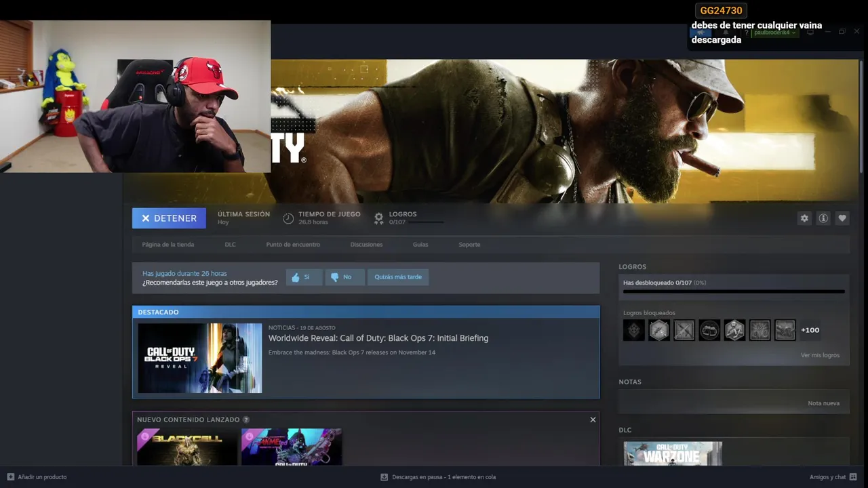Screen dimensions: 868x488
Task: Open game information icon
Action: click(x=823, y=218)
